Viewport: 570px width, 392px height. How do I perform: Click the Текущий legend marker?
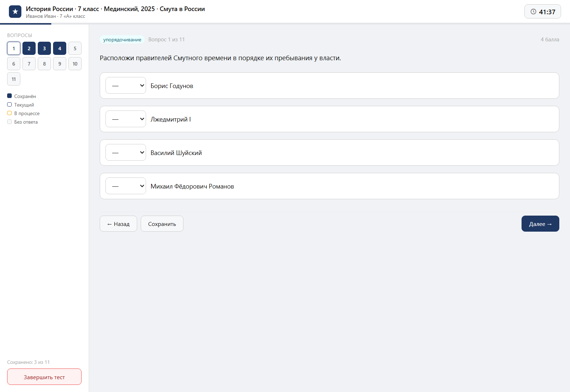pos(10,104)
